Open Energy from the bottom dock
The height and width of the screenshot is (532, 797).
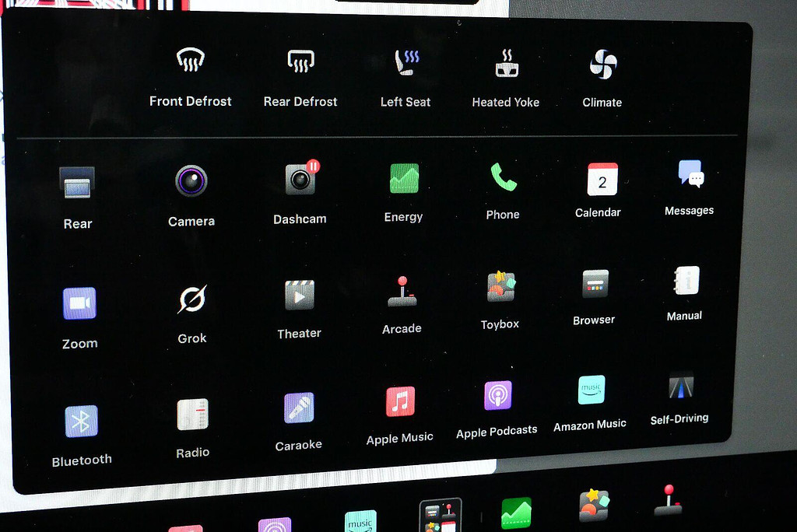[517, 513]
